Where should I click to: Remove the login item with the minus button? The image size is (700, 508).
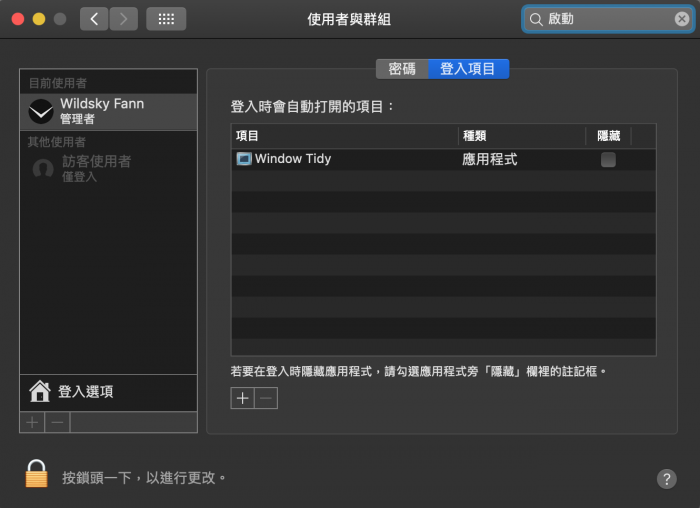(265, 398)
